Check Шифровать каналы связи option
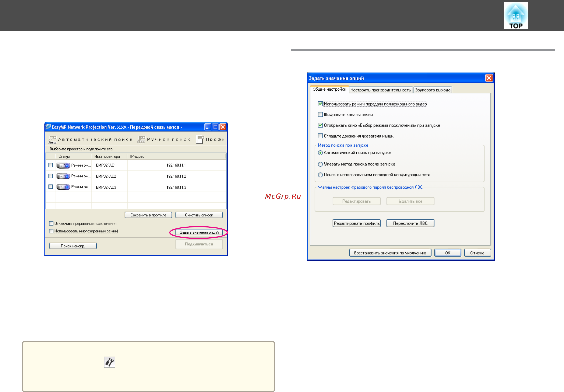 [320, 115]
